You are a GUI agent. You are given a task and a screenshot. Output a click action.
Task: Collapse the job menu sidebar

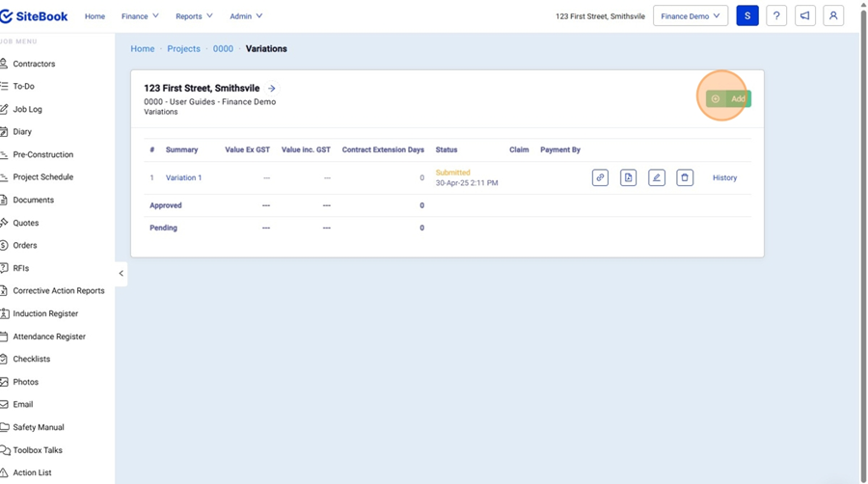point(121,274)
